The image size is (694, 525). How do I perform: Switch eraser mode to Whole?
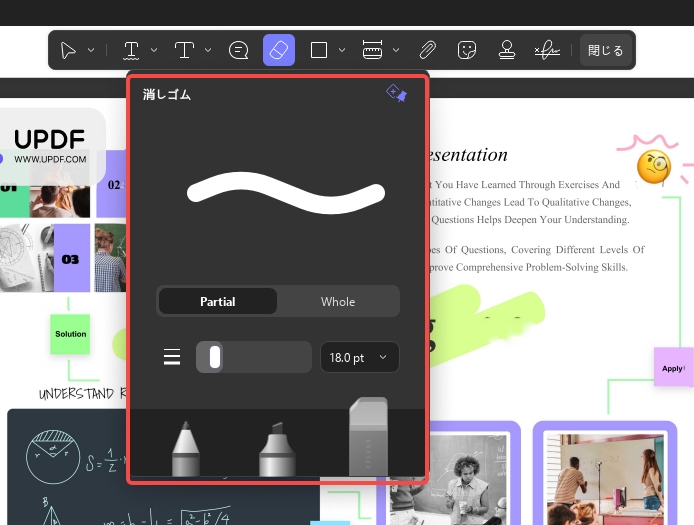point(338,301)
